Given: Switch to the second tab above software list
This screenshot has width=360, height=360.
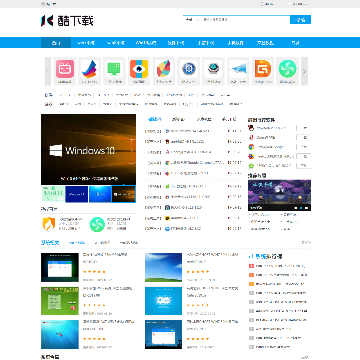Looking at the screenshot, I should (x=179, y=119).
